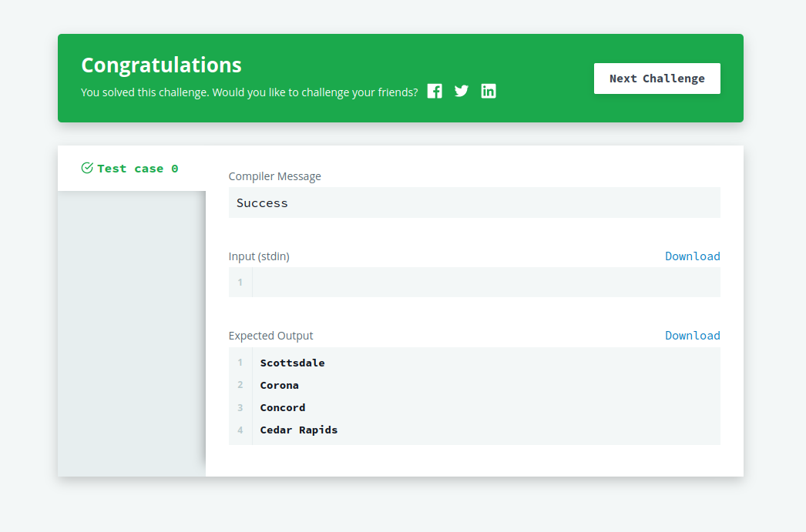Click the Success compiler message box
This screenshot has height=532, width=806.
point(474,202)
